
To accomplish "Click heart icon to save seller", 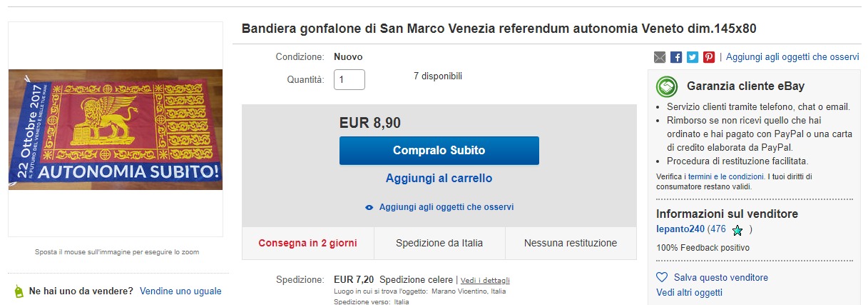I will pos(662,277).
